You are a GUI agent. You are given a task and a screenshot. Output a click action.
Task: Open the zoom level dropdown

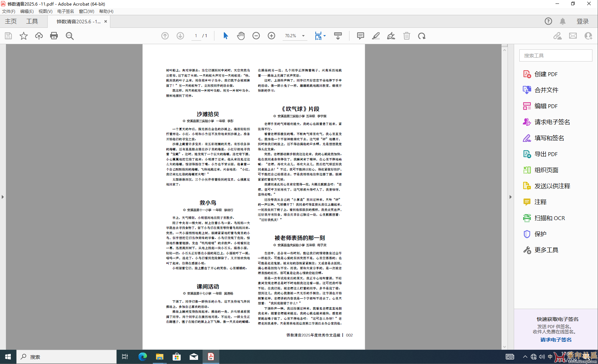(304, 36)
